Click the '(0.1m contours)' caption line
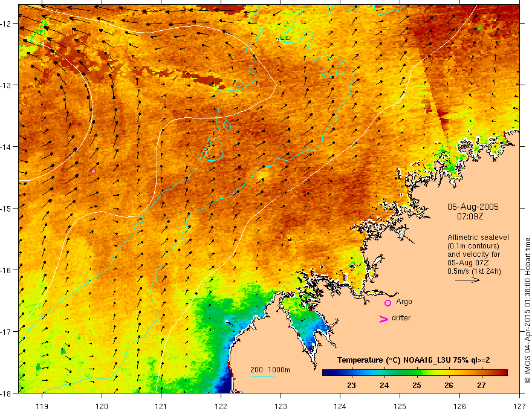 tap(473, 246)
